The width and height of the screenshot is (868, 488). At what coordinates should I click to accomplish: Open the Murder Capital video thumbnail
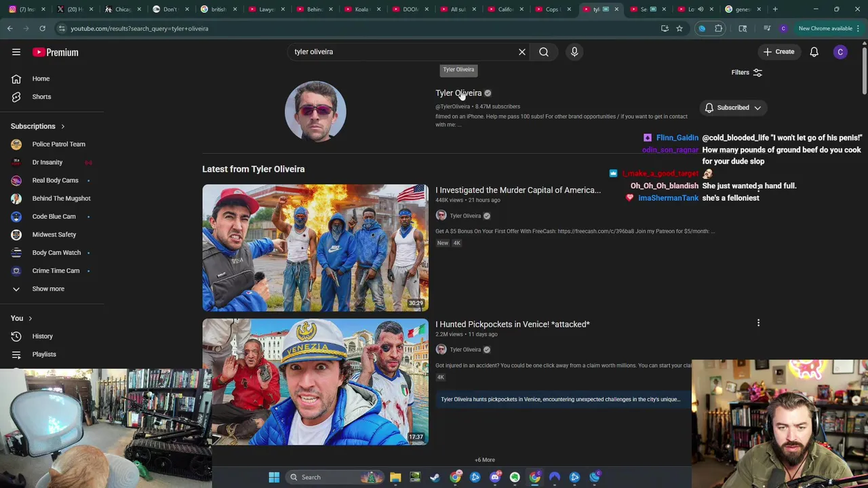(x=315, y=248)
